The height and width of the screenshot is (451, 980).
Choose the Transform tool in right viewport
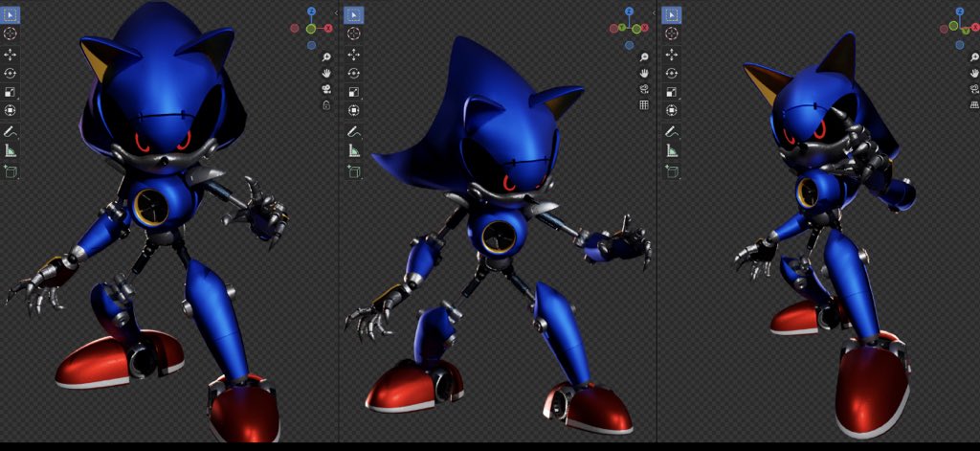[672, 111]
